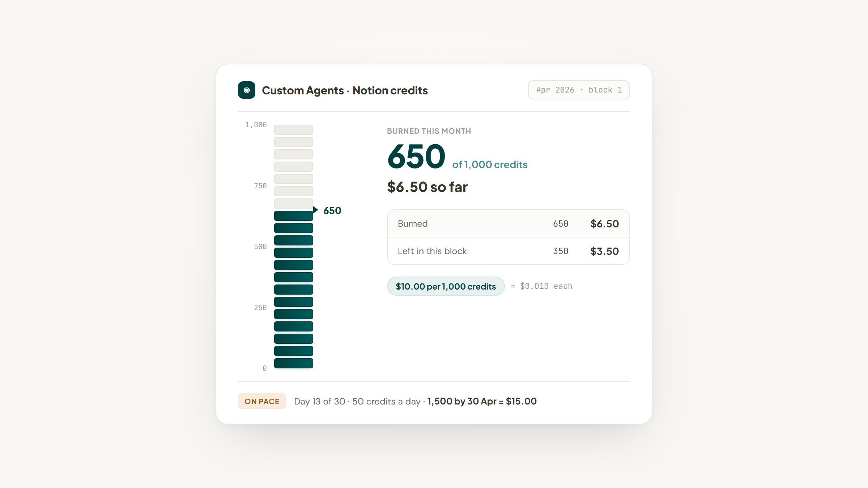Click the 0 axis label
Viewport: 868px width, 488px height.
[x=265, y=368]
